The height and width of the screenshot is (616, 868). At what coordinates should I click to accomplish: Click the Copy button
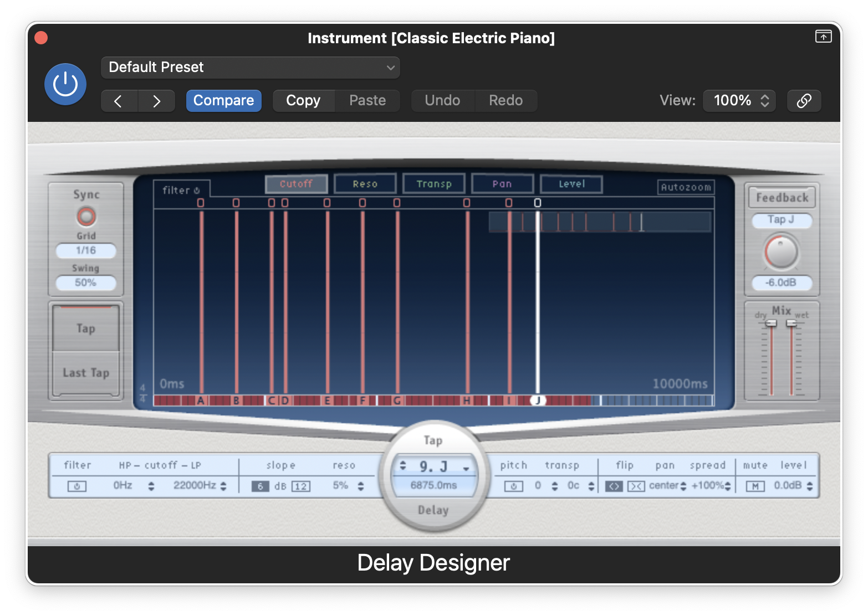pos(303,101)
